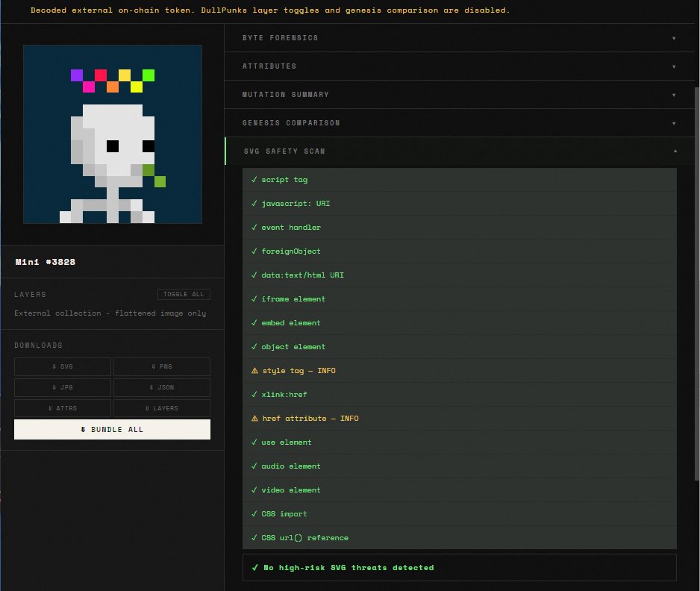
Task: Toggle all layers button
Action: click(184, 294)
